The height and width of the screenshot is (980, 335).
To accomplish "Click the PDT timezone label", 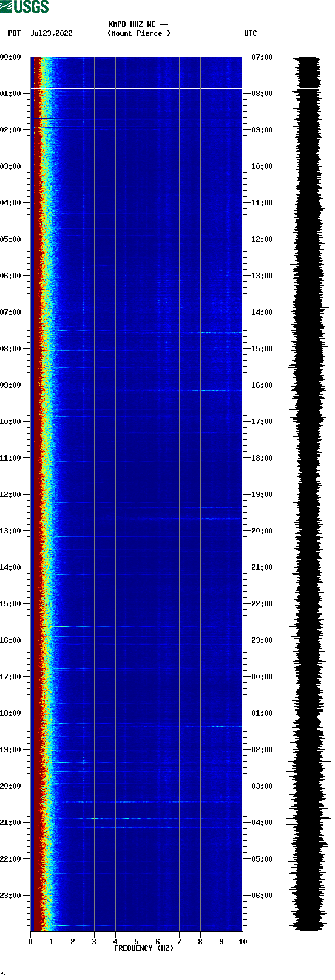I will coord(14,33).
